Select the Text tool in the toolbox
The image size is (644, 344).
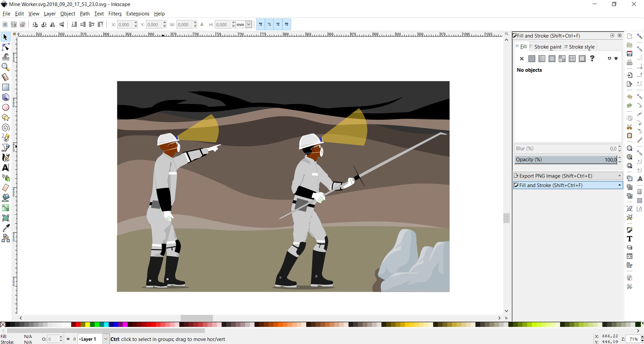[x=5, y=168]
